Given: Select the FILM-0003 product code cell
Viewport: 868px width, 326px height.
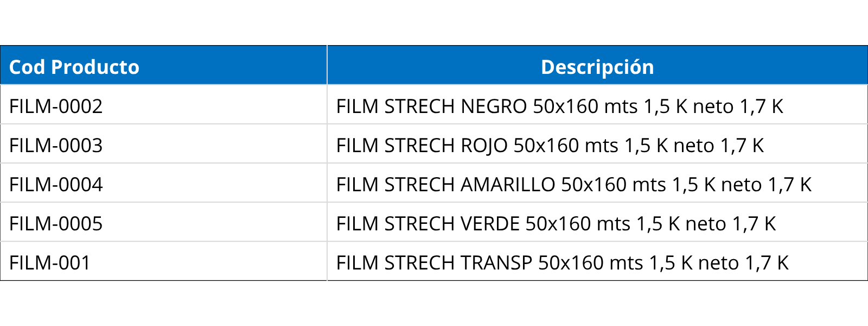Looking at the screenshot, I should [x=163, y=144].
